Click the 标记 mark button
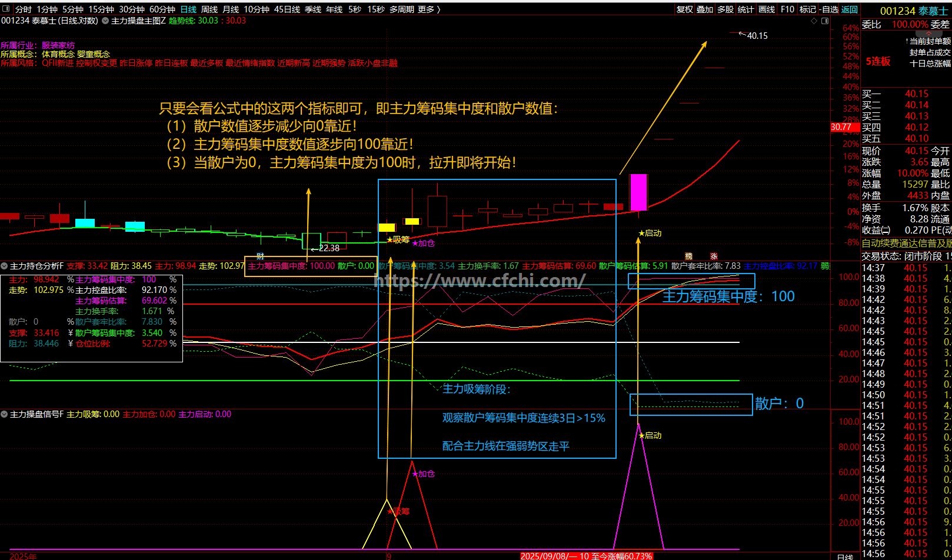Viewport: 952px width, 560px height. (x=808, y=9)
